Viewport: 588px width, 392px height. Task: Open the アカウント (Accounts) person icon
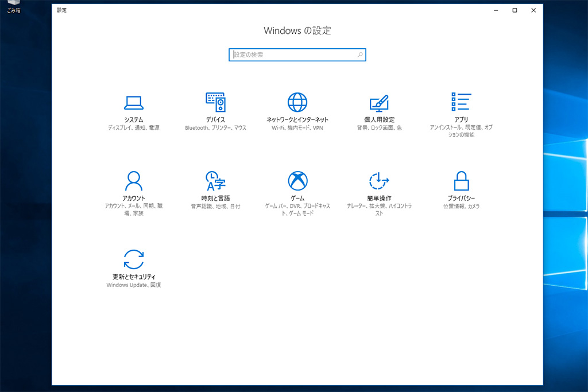click(133, 181)
